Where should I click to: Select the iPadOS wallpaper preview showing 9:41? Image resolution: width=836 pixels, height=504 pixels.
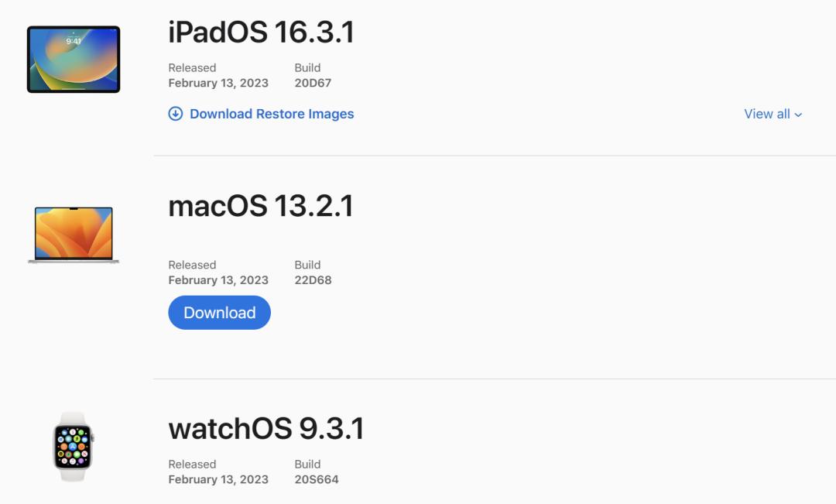(x=74, y=58)
